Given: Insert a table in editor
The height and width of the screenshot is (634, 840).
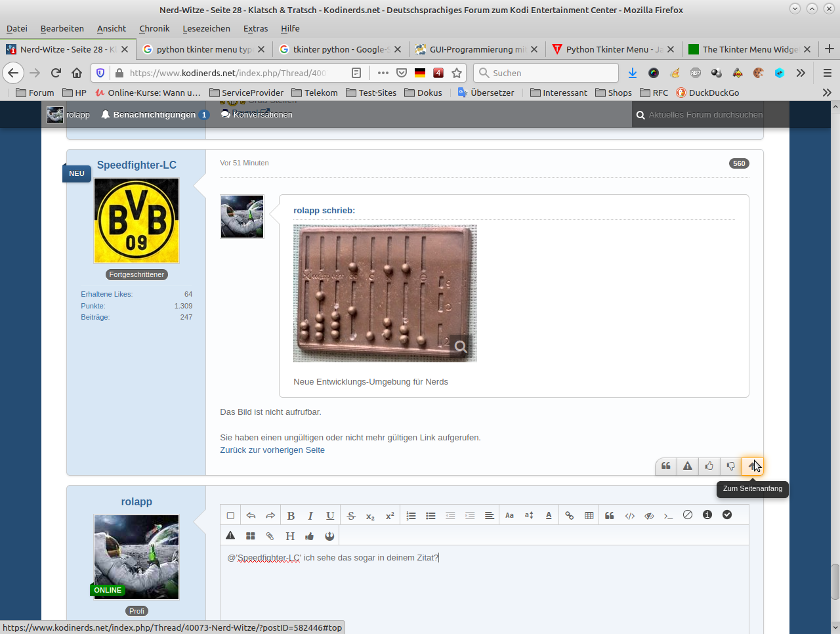Looking at the screenshot, I should pos(589,515).
